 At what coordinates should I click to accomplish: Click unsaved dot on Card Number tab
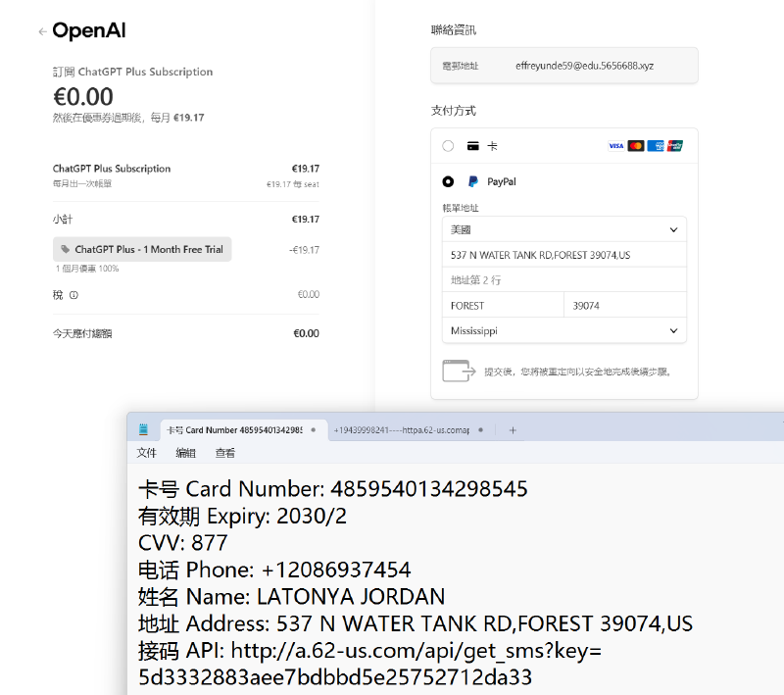tap(313, 430)
